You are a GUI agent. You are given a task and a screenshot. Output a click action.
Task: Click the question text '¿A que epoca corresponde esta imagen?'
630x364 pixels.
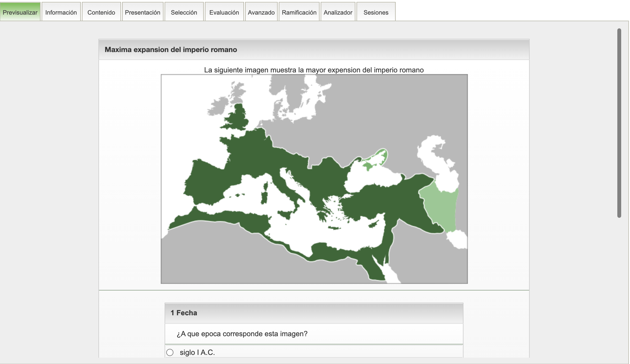click(x=242, y=334)
